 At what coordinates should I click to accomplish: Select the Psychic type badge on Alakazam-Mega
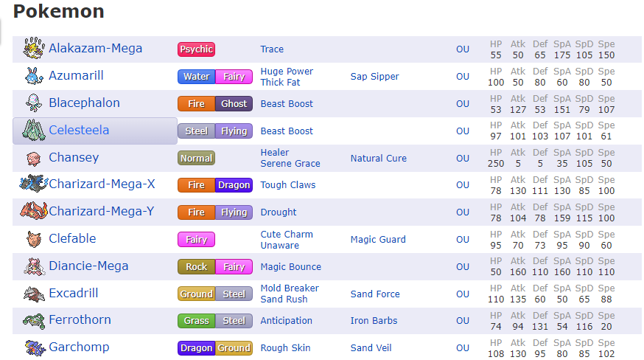click(x=196, y=49)
